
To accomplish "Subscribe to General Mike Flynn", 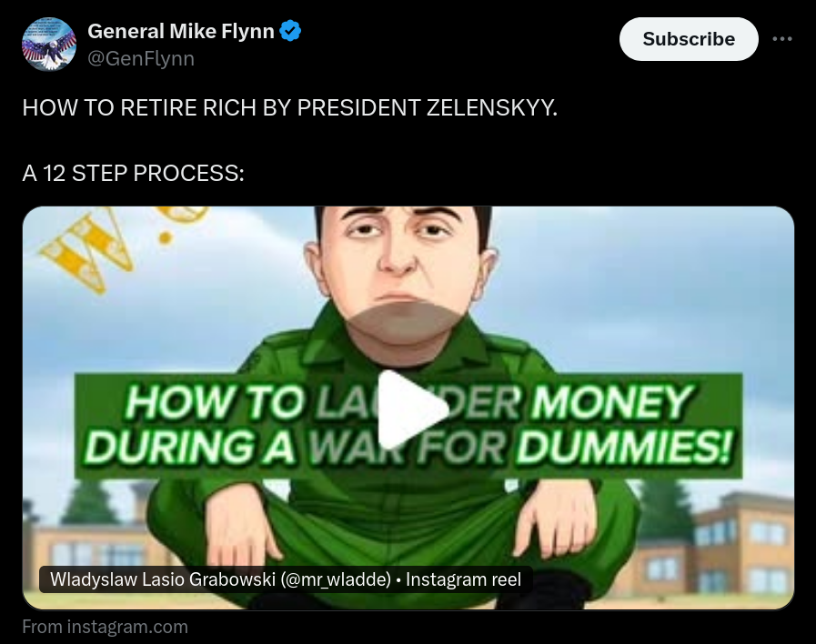I will [x=689, y=39].
